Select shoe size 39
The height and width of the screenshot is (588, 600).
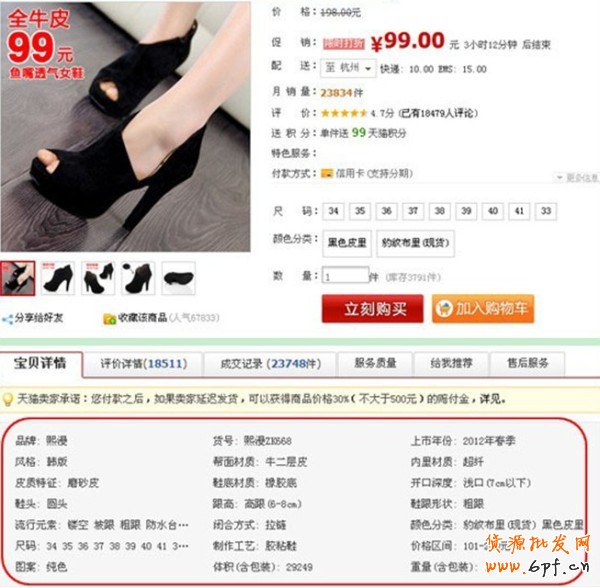click(466, 211)
